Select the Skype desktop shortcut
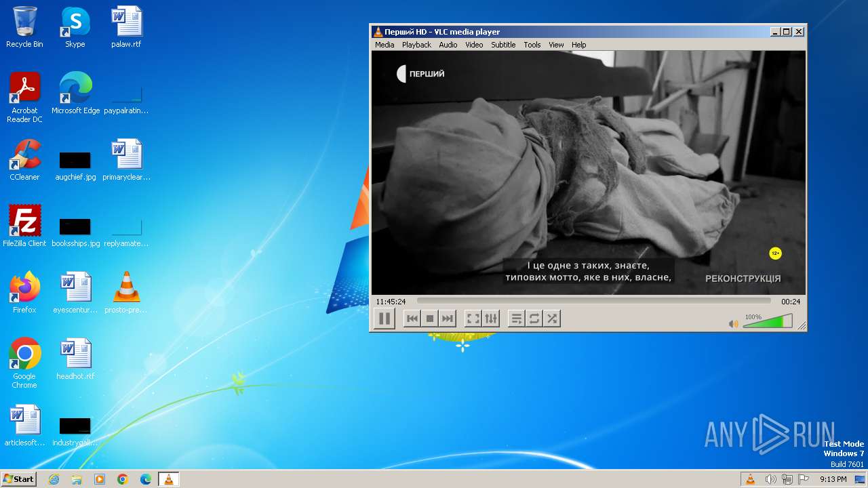This screenshot has width=868, height=488. pyautogui.click(x=75, y=27)
